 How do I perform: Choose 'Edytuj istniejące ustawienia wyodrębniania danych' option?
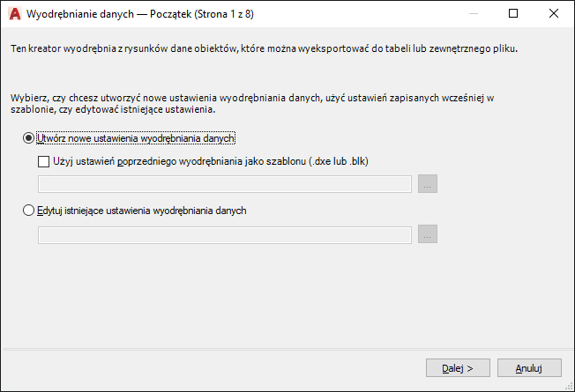[29, 211]
